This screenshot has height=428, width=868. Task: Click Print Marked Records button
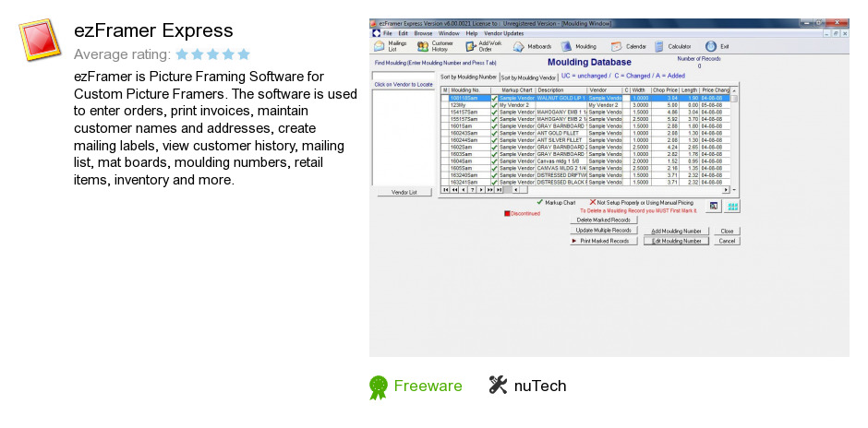click(603, 241)
